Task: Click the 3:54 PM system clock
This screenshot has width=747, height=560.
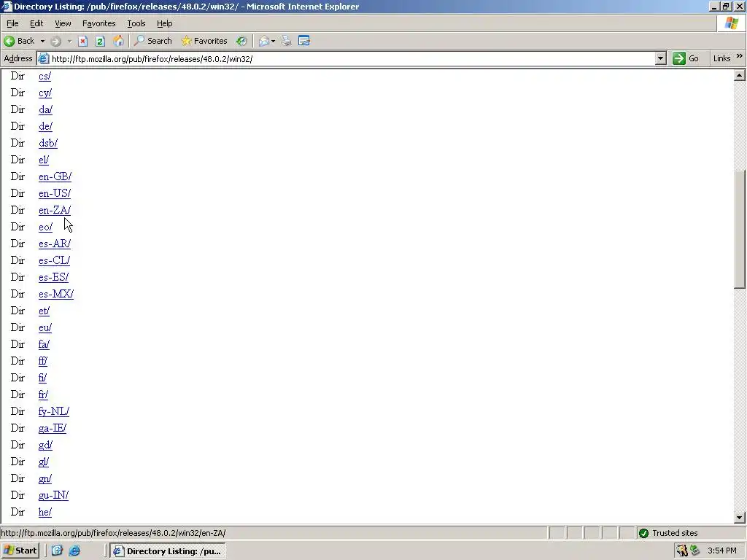Action: (721, 551)
